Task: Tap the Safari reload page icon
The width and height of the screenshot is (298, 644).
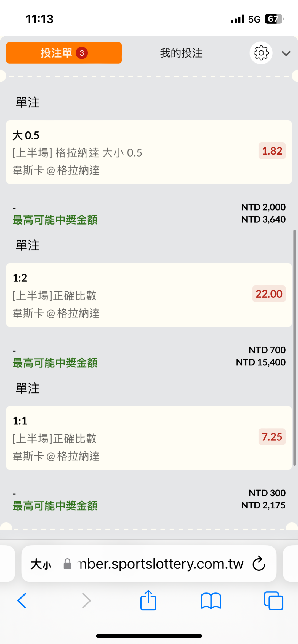Action: [x=259, y=564]
